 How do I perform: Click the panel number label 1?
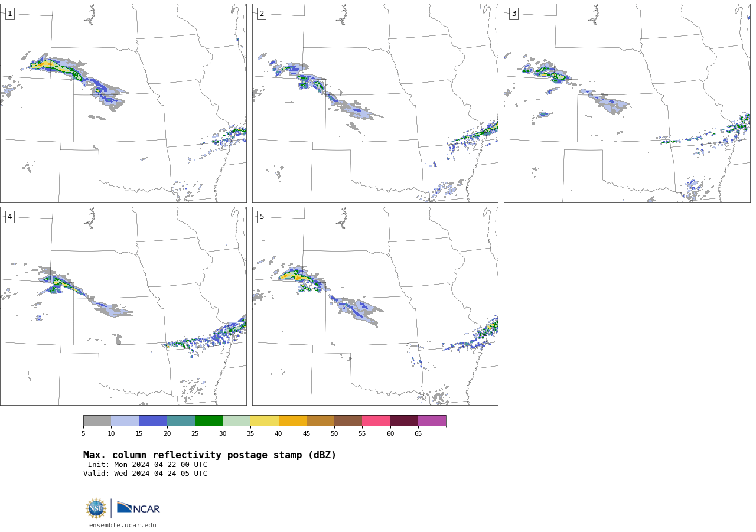click(x=9, y=14)
